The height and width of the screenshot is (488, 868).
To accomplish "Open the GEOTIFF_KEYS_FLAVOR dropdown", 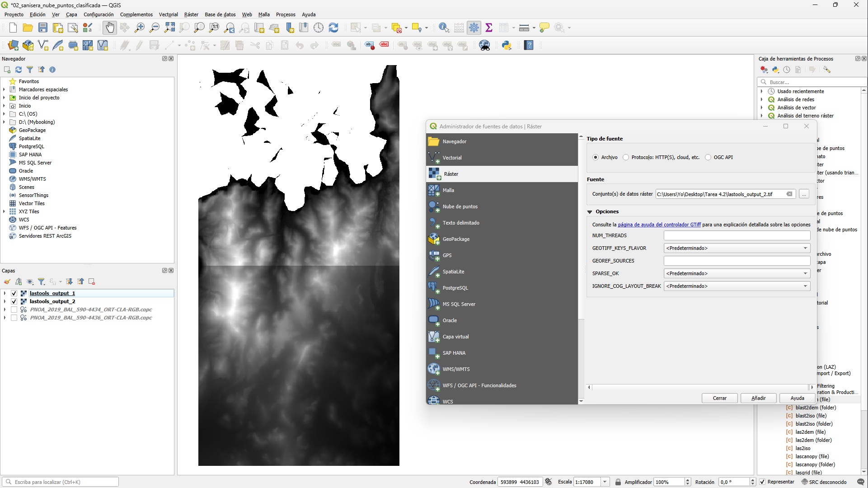I will [737, 248].
